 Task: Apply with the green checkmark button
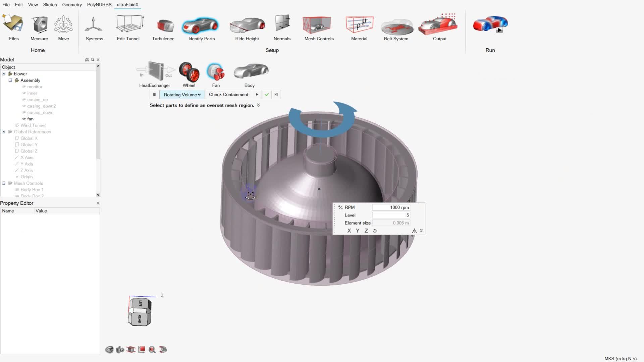[267, 95]
